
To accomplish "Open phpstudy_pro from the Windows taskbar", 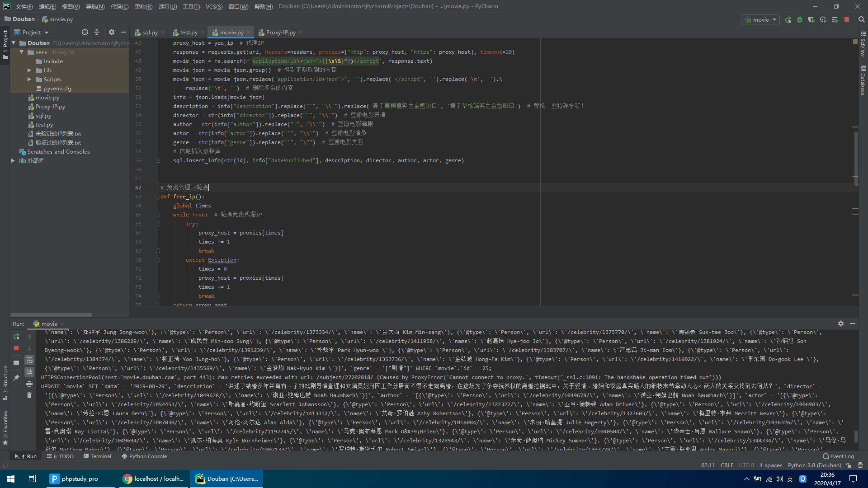I will tap(80, 479).
